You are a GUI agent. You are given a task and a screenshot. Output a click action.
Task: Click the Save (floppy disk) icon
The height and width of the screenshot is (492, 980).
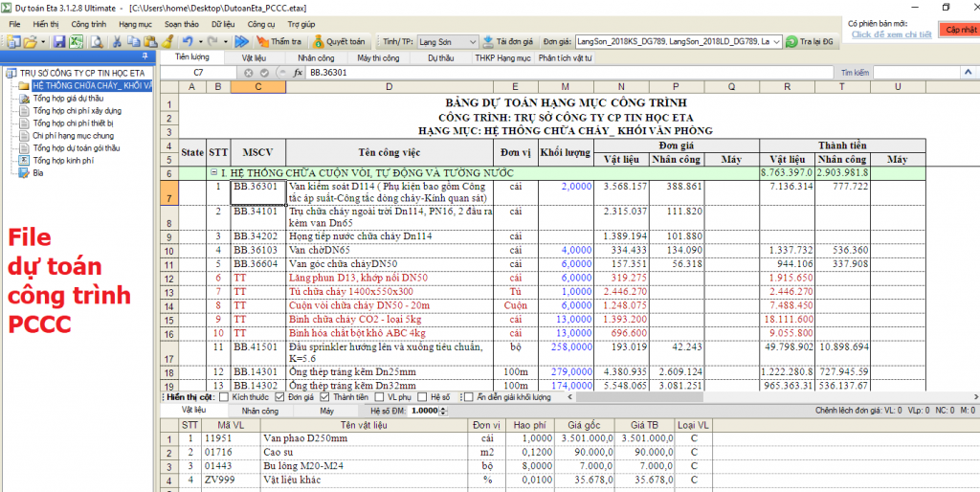point(59,42)
